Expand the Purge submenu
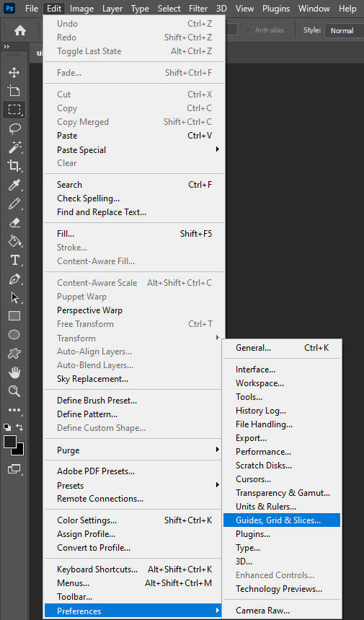This screenshot has width=364, height=620. coord(134,450)
